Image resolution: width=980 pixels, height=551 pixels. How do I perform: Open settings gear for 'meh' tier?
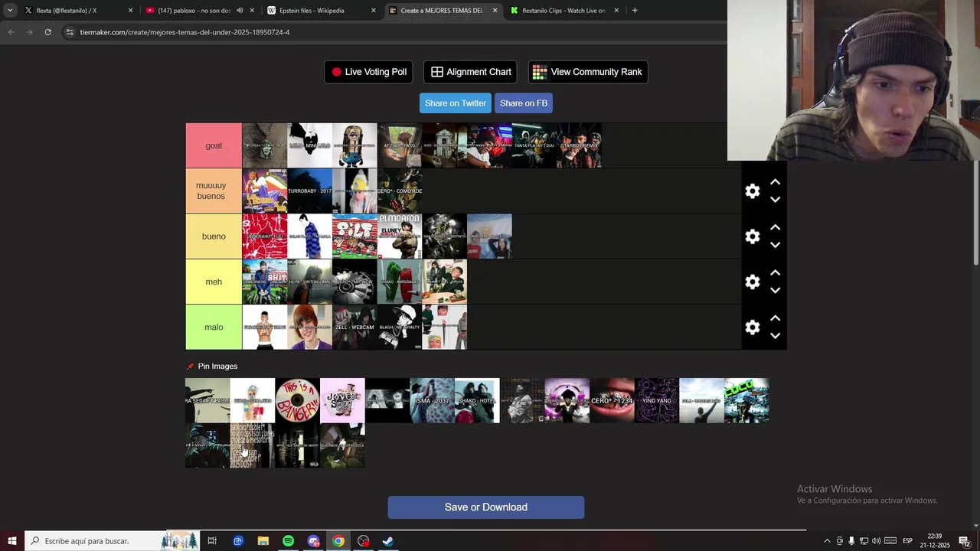(753, 282)
